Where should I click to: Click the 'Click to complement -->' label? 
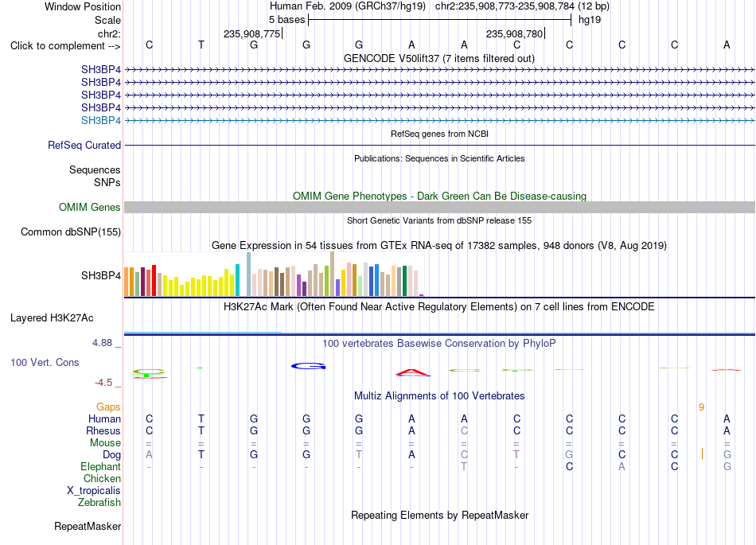(x=65, y=46)
